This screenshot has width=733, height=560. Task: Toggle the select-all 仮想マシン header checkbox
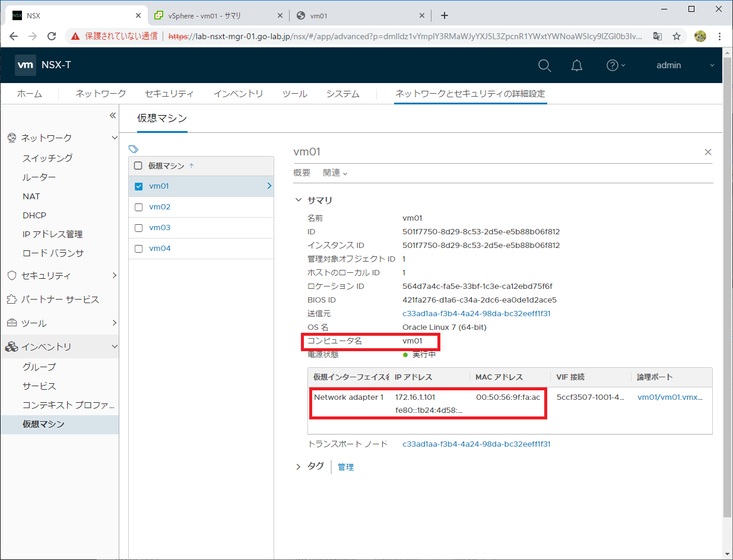tap(138, 166)
